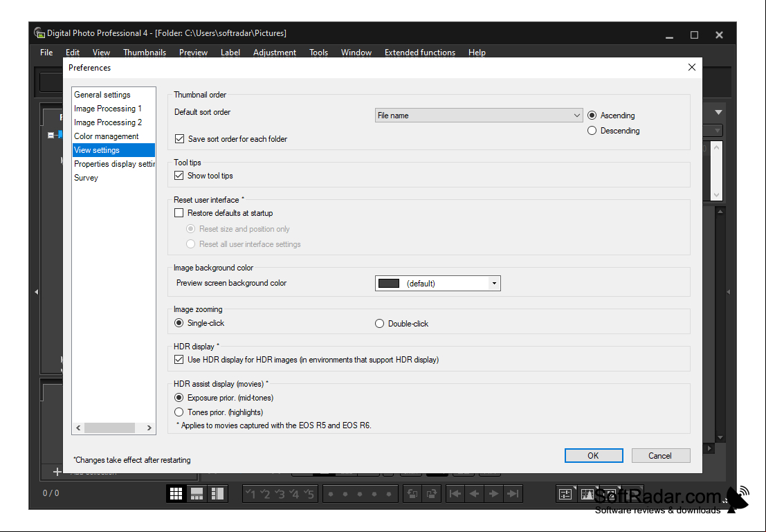Collapse the left panel arrow
This screenshot has height=532, width=766.
click(36, 292)
